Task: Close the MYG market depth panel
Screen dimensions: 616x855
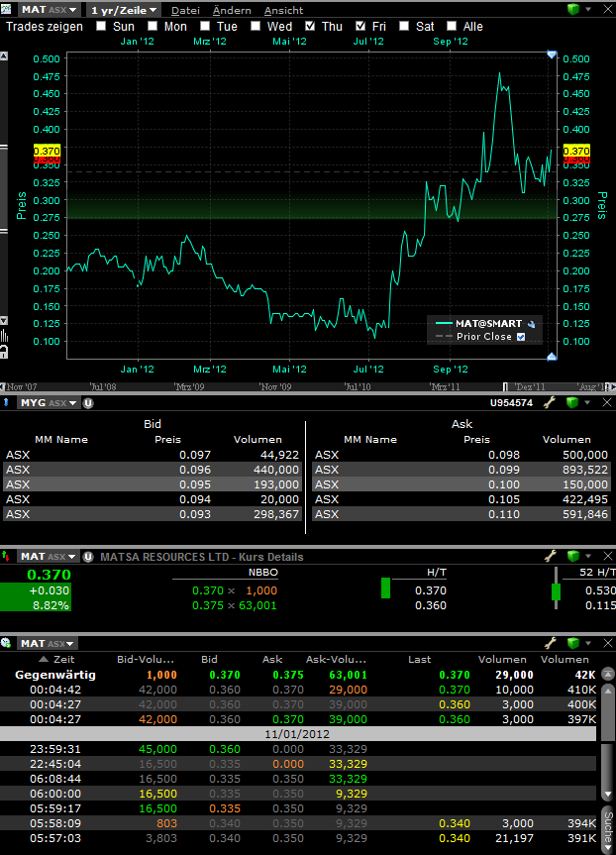Action: pyautogui.click(x=607, y=402)
